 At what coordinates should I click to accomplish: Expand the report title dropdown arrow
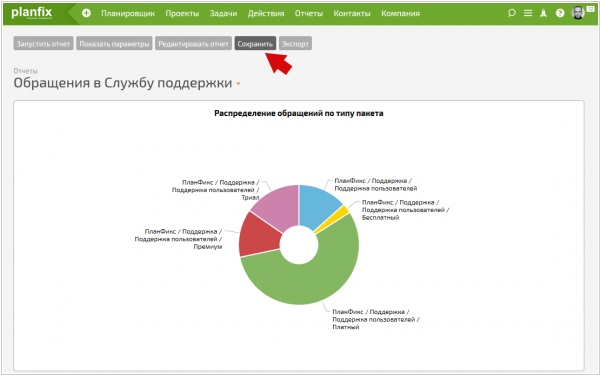pyautogui.click(x=238, y=83)
